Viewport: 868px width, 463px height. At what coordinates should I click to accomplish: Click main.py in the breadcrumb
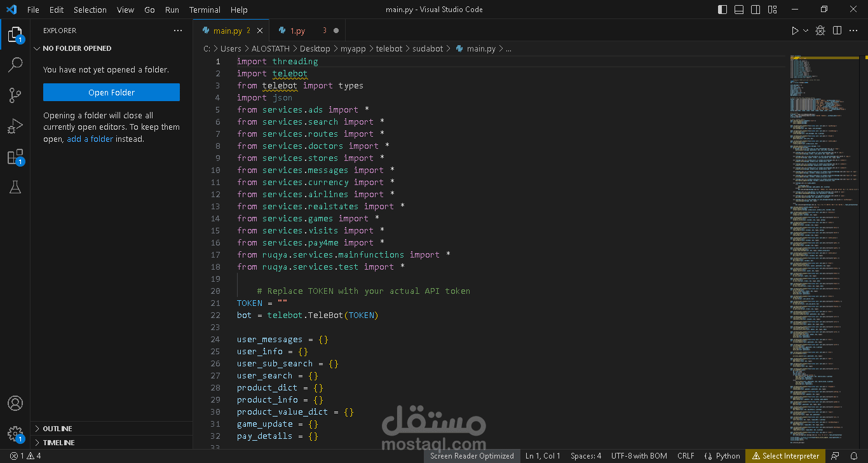(475, 48)
